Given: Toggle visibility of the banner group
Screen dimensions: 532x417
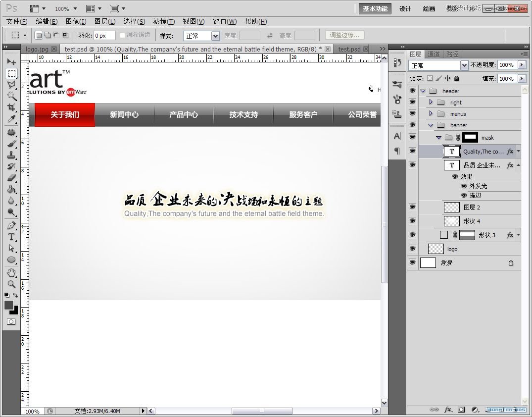Looking at the screenshot, I should pos(412,125).
